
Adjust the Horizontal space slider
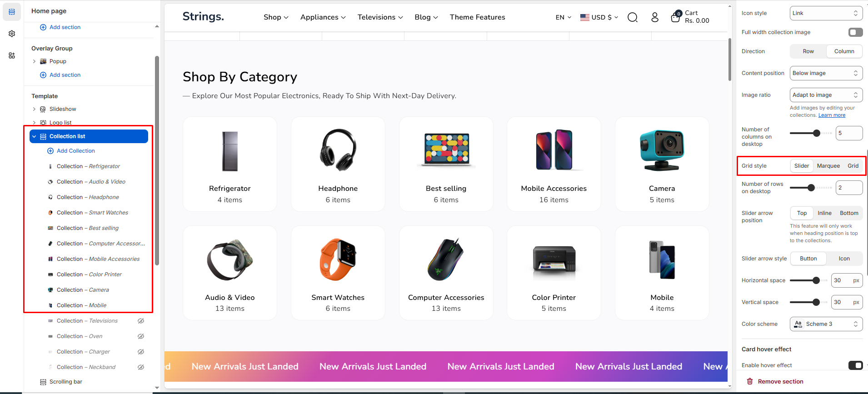(x=816, y=280)
